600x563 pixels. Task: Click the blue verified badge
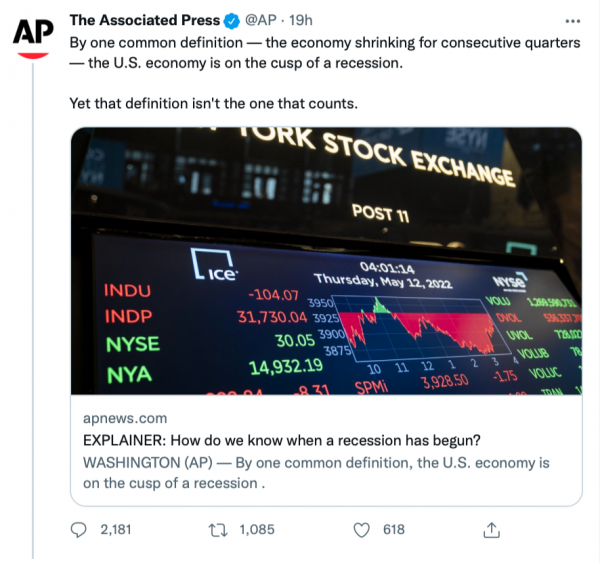click(x=232, y=20)
